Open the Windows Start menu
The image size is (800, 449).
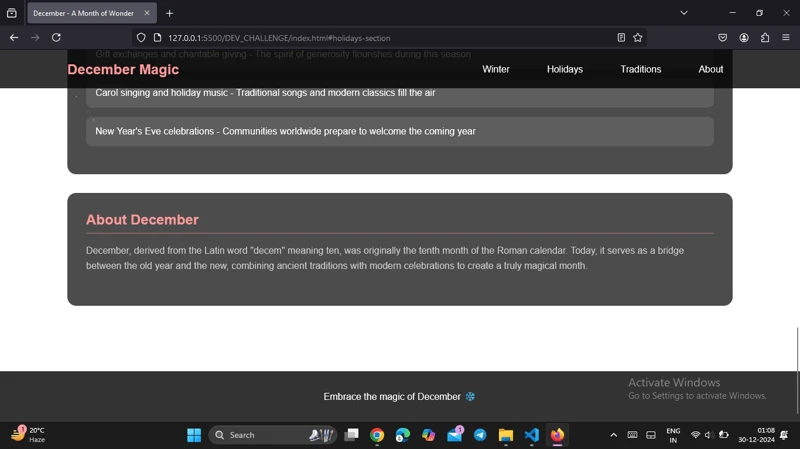point(194,435)
